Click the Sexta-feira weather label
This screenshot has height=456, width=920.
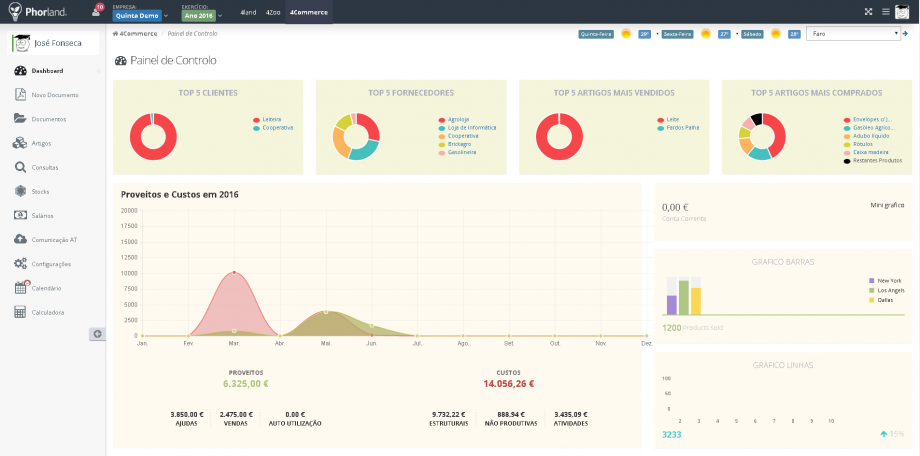point(678,34)
